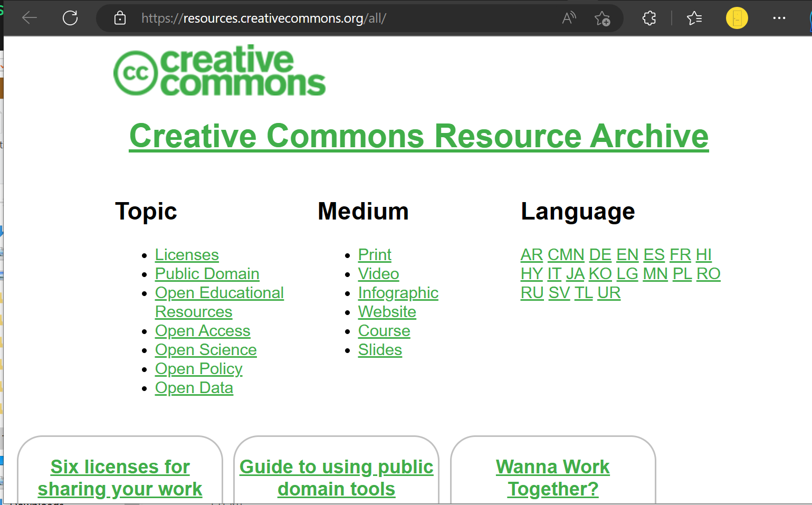Click the lock icon in address bar
Viewport: 812px width, 505px height.
pos(120,17)
